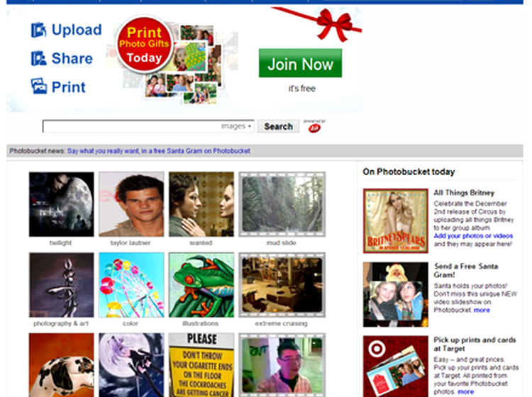The height and width of the screenshot is (397, 532).
Task: Click the green Join Now button
Action: [x=300, y=63]
